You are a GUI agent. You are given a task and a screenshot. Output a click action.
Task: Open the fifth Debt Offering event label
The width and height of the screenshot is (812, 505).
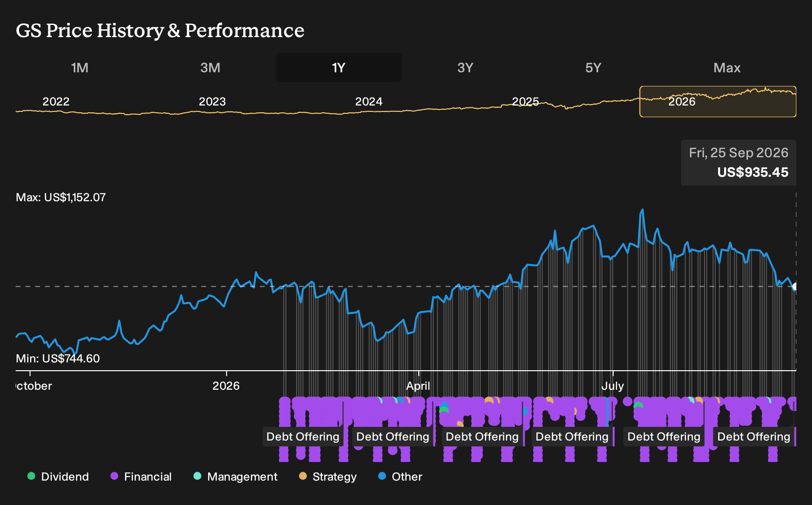(x=664, y=437)
